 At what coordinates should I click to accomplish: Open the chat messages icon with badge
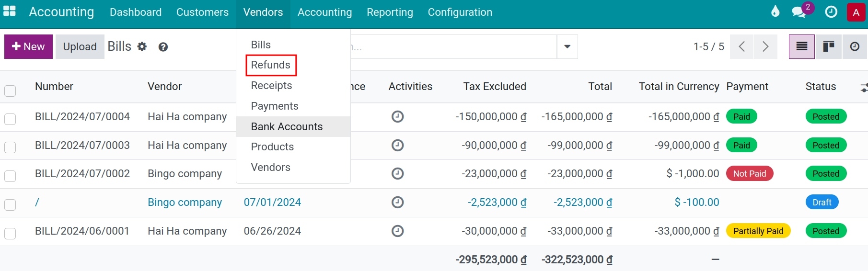(x=799, y=12)
